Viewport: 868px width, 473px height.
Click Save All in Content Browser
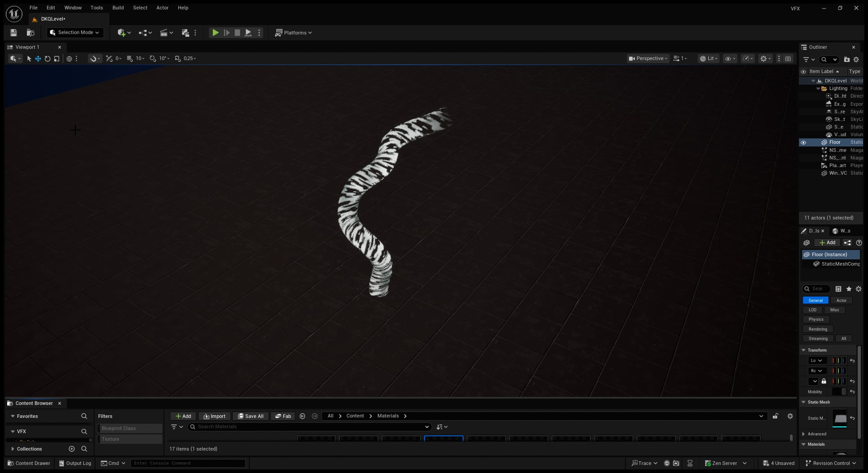click(x=251, y=416)
